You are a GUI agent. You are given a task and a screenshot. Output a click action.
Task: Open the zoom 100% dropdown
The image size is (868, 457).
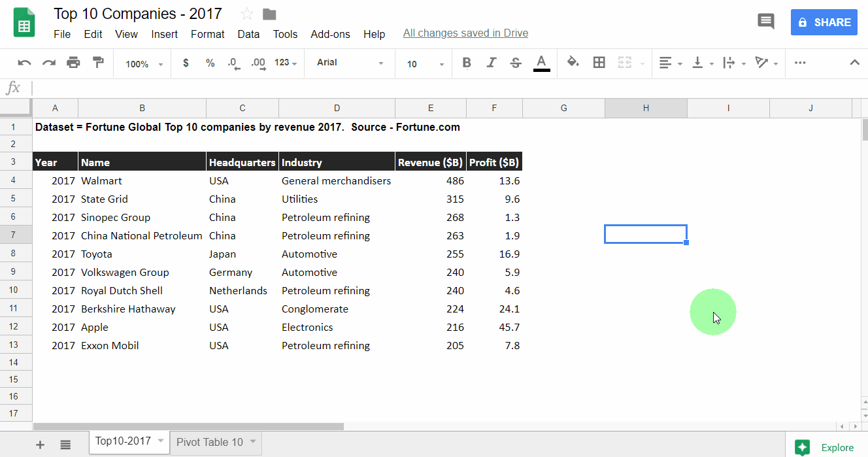pos(144,64)
